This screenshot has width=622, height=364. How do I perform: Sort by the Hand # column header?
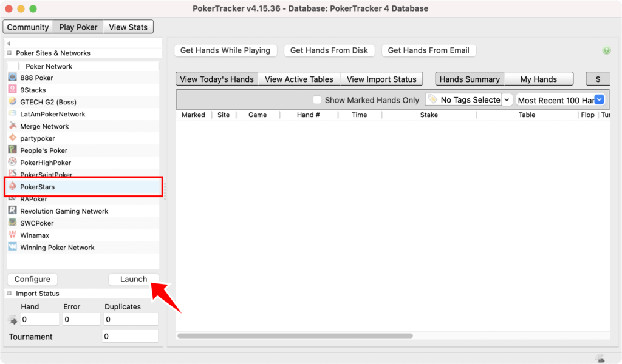pyautogui.click(x=309, y=115)
